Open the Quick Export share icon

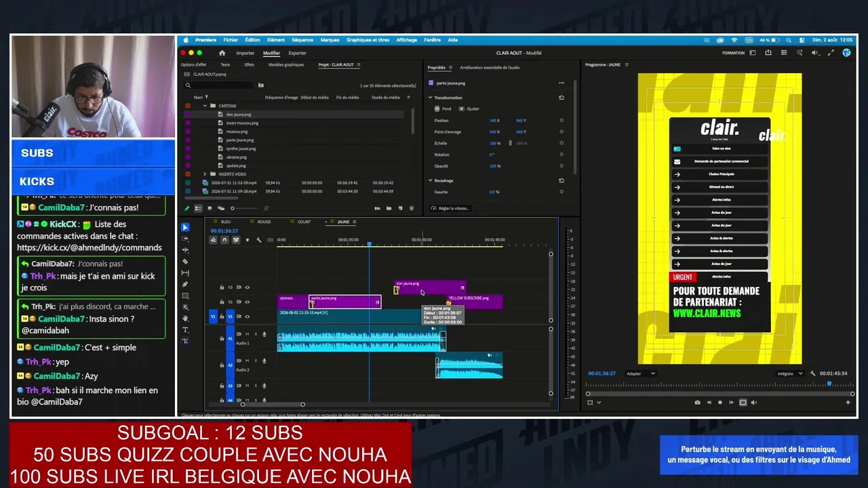tap(768, 53)
